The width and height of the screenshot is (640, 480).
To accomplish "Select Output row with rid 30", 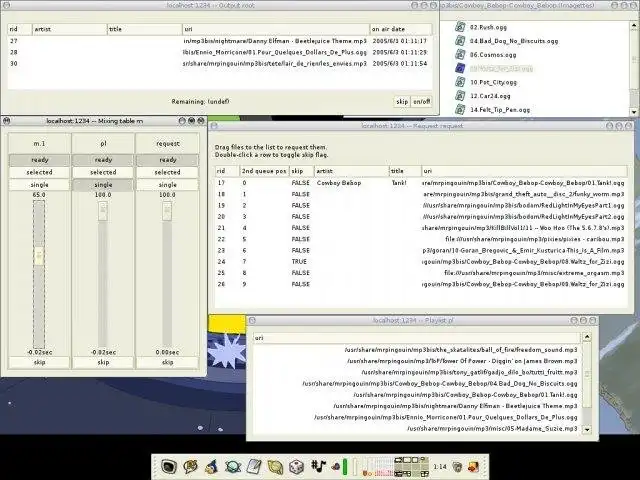I will (220, 64).
